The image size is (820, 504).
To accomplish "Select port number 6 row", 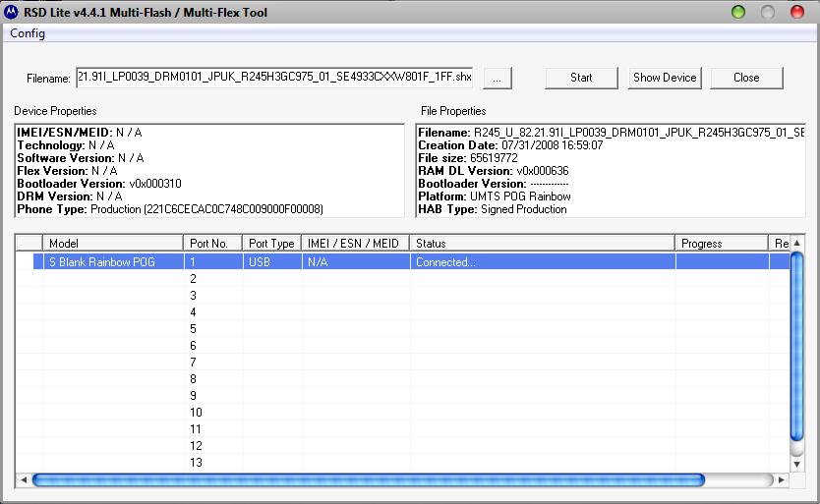I will (403, 346).
